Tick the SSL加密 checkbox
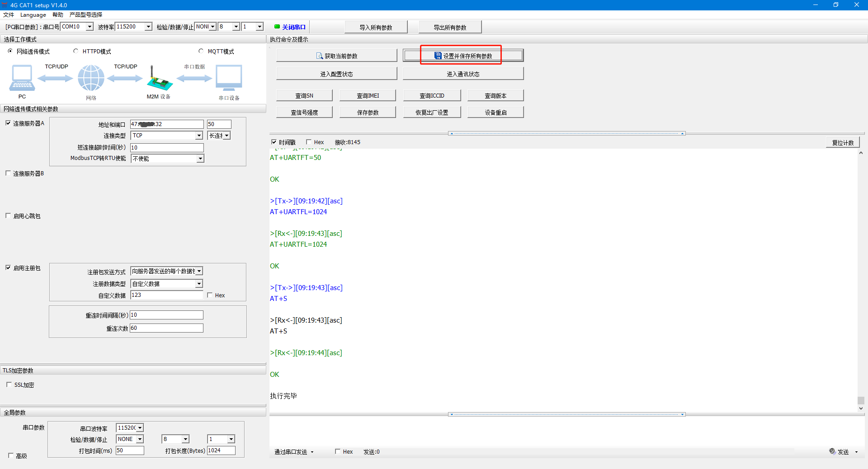This screenshot has height=469, width=868. tap(9, 385)
